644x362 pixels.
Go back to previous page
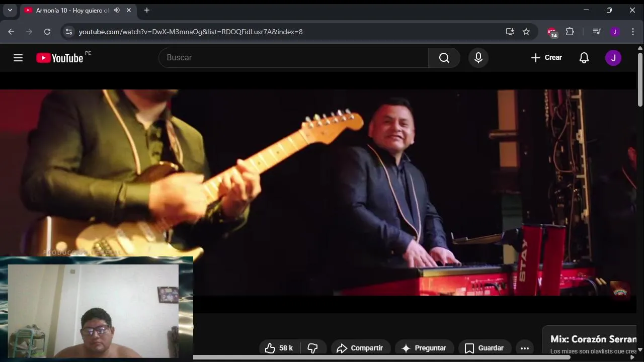11,32
